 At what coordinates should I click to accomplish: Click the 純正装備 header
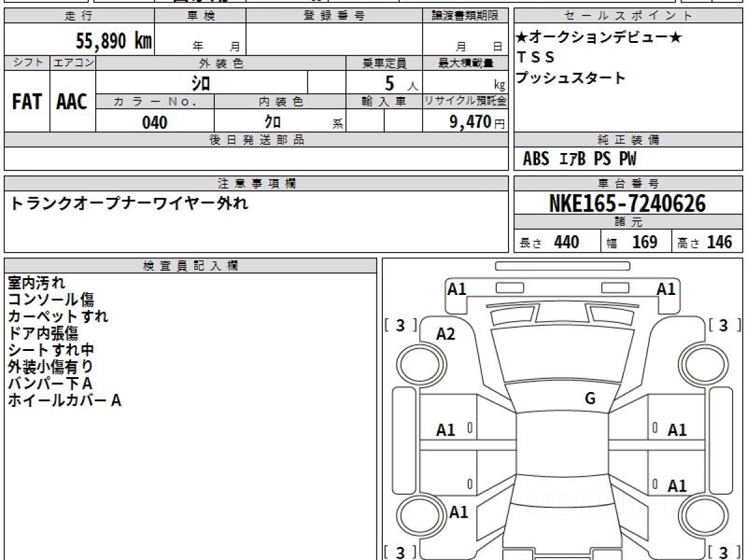[x=629, y=140]
